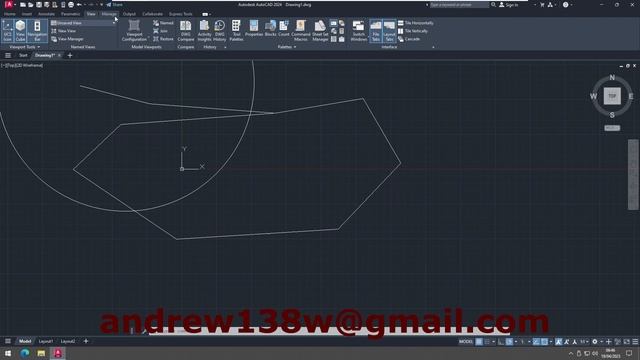The height and width of the screenshot is (360, 640).
Task: Click the search magnifier icon
Action: pos(493,5)
